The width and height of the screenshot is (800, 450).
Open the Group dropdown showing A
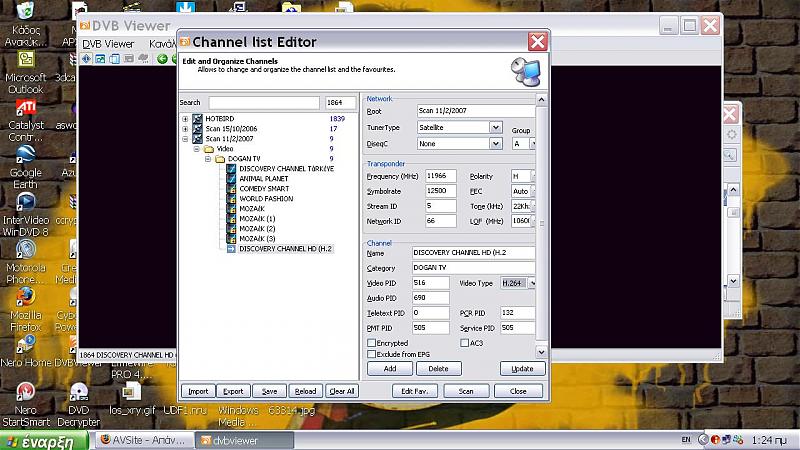click(533, 144)
